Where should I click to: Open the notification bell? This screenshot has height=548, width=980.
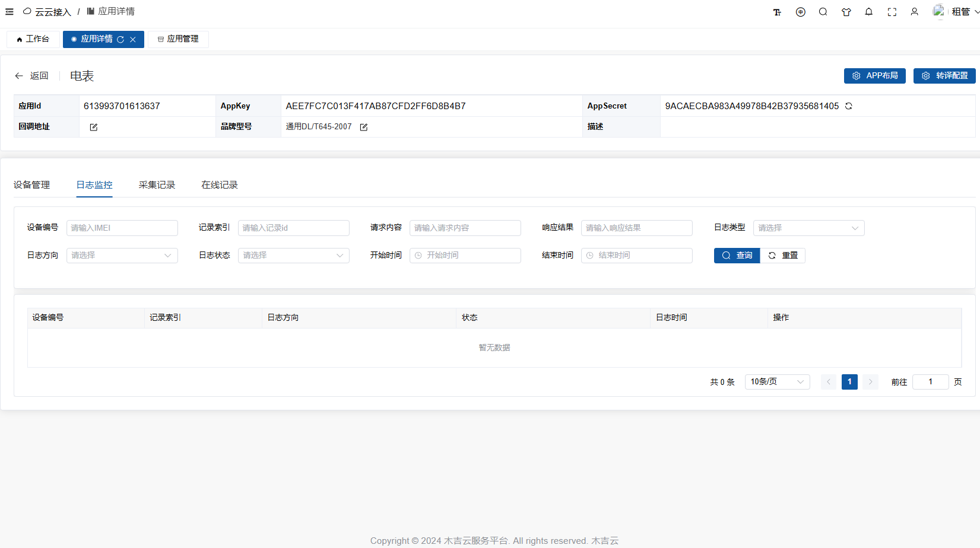pos(868,12)
